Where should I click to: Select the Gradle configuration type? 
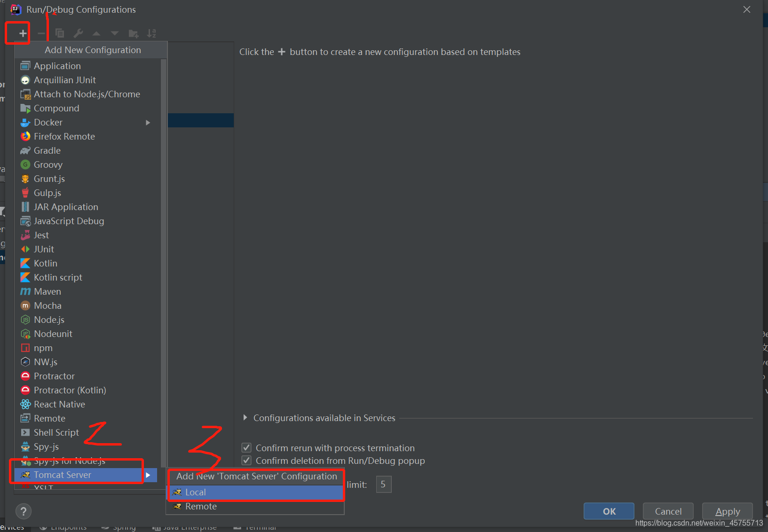pyautogui.click(x=87, y=150)
